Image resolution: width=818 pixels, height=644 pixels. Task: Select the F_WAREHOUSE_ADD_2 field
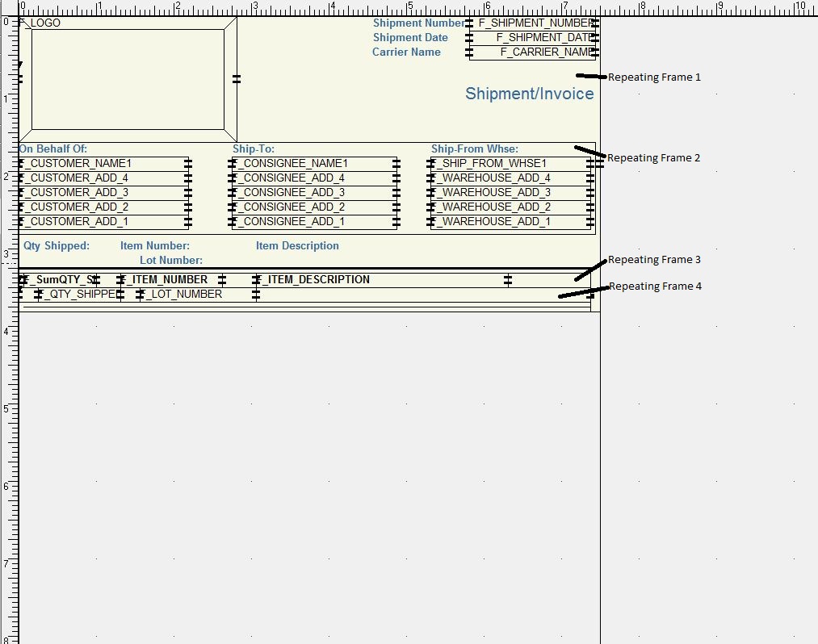click(510, 207)
